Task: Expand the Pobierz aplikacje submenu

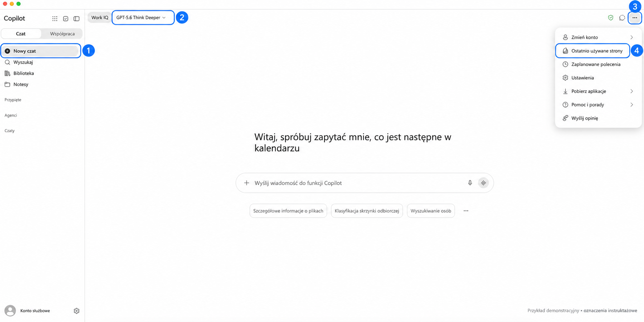Action: (x=598, y=91)
